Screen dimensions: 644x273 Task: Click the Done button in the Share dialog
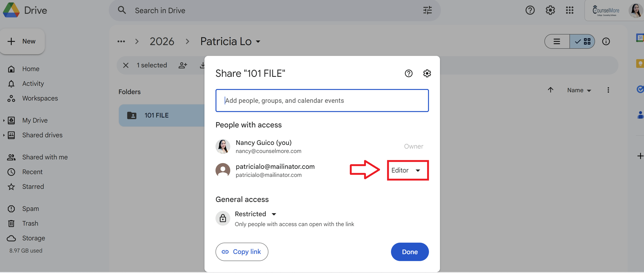pos(410,252)
